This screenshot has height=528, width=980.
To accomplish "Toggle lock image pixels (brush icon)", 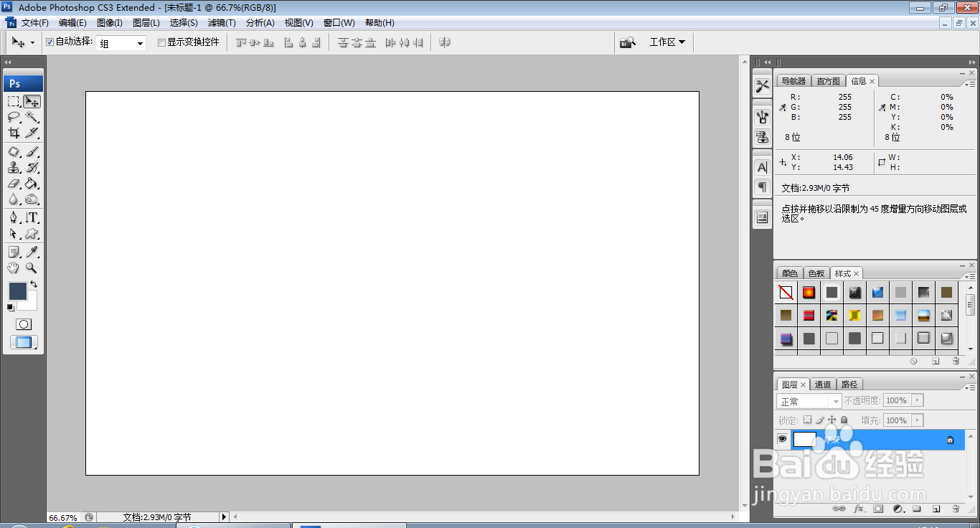I will point(820,420).
